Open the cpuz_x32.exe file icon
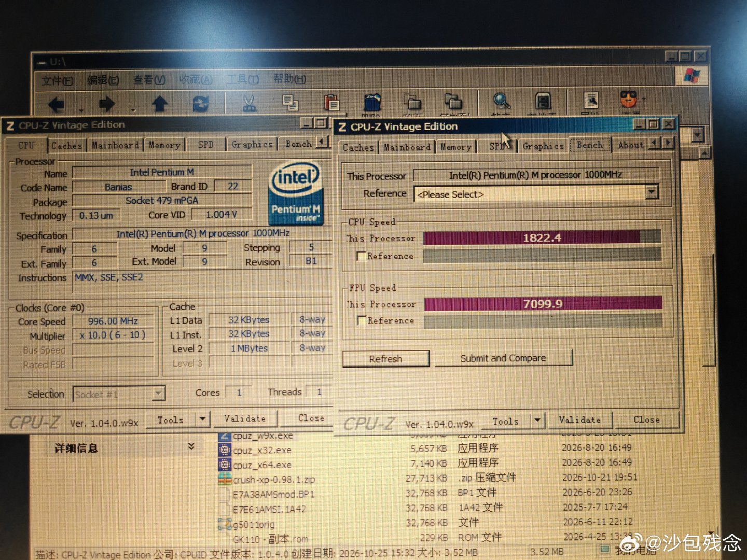 (x=225, y=450)
